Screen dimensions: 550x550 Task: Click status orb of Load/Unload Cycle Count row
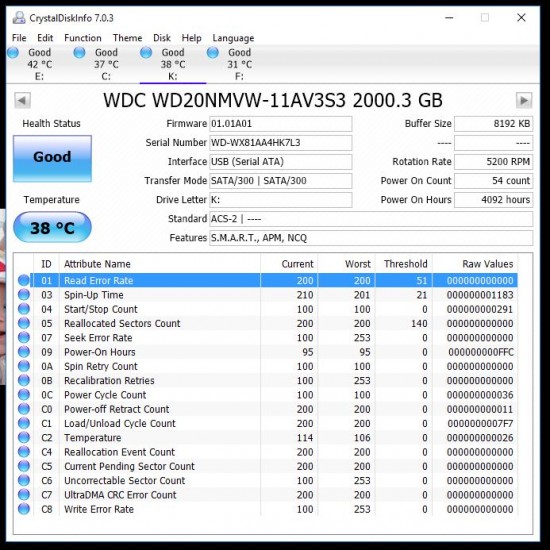(x=24, y=423)
